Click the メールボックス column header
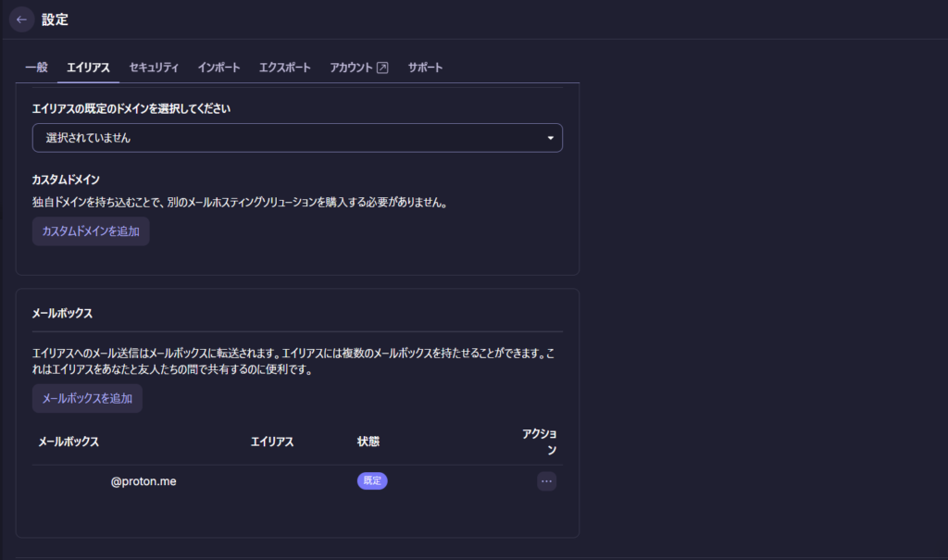Screen dimensions: 948x560 click(x=69, y=442)
